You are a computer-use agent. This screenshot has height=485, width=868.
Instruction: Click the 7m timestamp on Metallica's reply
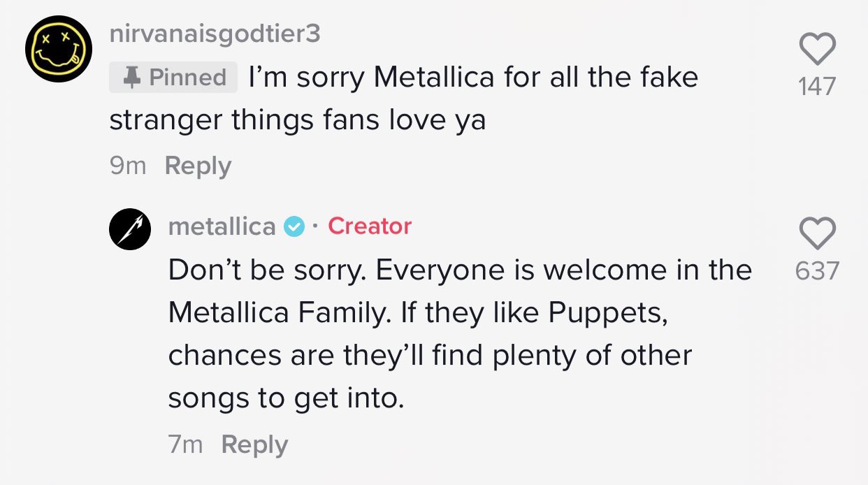click(185, 445)
